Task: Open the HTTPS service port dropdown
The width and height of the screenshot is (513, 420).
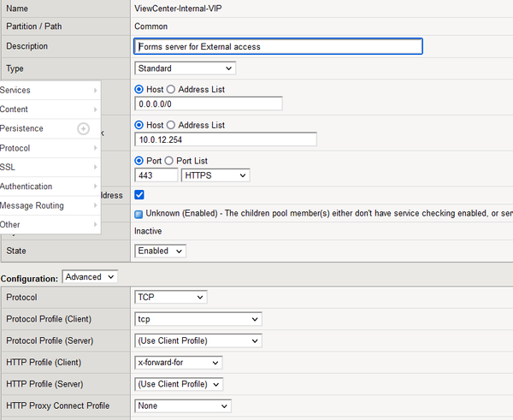Action: 215,175
